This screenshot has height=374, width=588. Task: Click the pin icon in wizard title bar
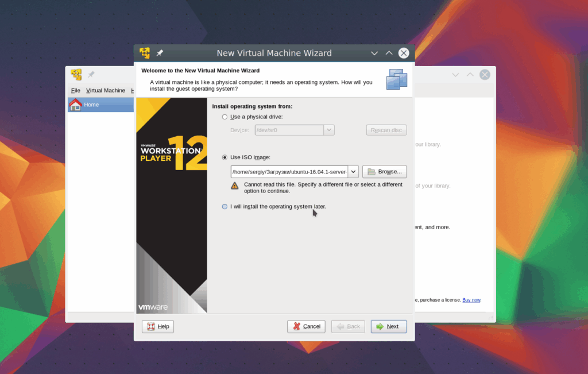pyautogui.click(x=160, y=53)
